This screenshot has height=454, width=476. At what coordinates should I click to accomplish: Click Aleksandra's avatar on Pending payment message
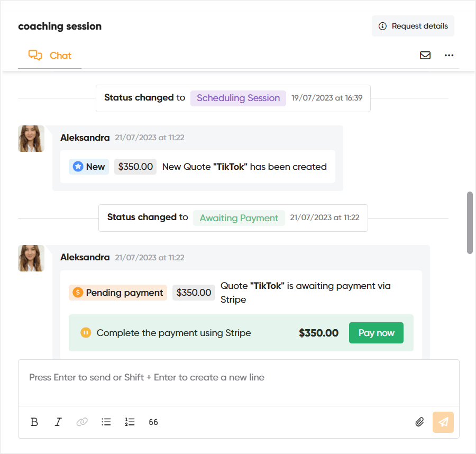click(31, 258)
